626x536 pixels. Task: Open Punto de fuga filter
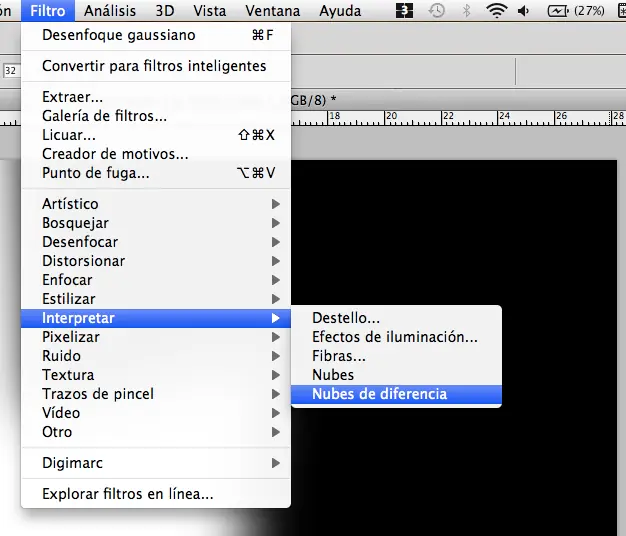tap(156, 173)
